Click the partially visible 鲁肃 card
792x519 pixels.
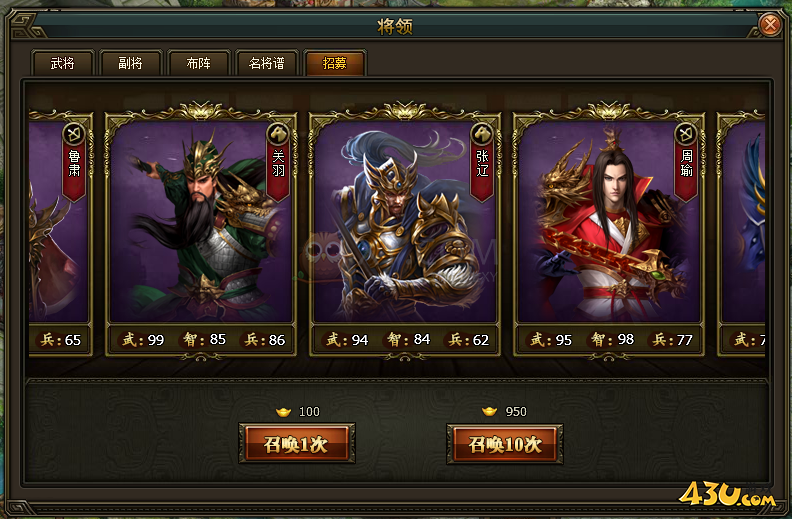[x=61, y=232]
